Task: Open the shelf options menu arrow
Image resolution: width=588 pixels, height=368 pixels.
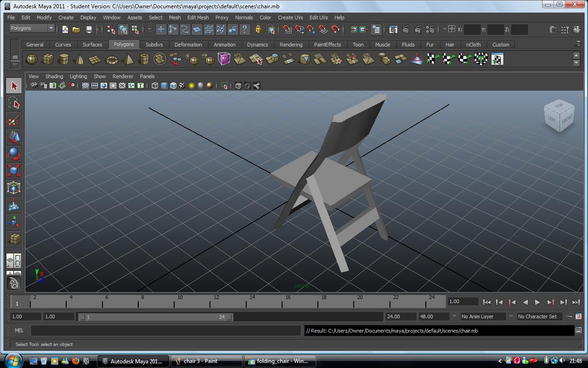Action: pyautogui.click(x=15, y=64)
